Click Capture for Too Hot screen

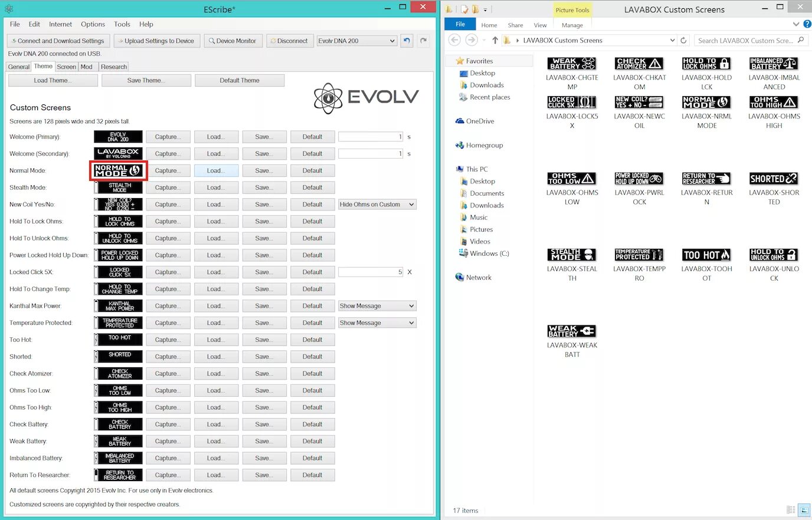click(168, 340)
